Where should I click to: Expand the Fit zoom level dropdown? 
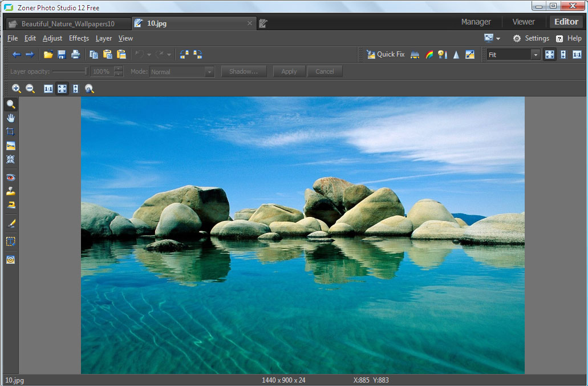point(536,55)
